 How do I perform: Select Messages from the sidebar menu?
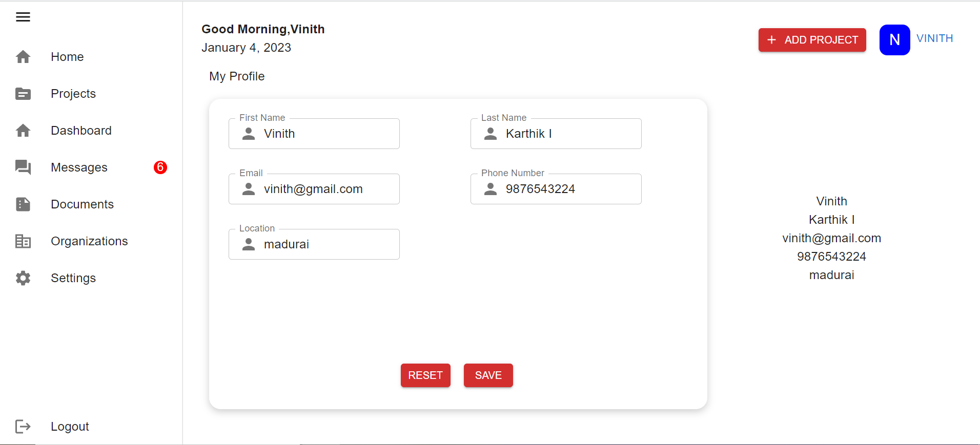click(x=79, y=167)
